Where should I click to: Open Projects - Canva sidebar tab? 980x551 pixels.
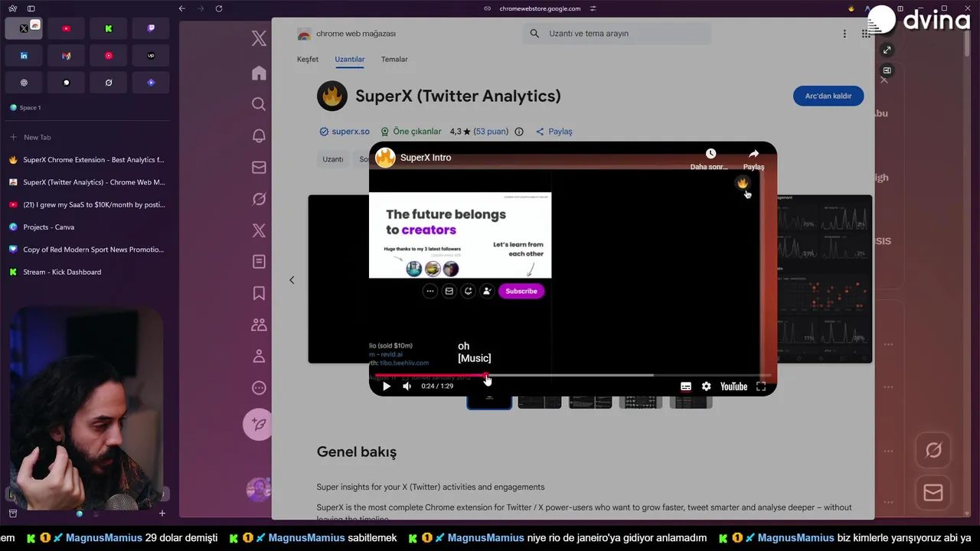click(87, 227)
